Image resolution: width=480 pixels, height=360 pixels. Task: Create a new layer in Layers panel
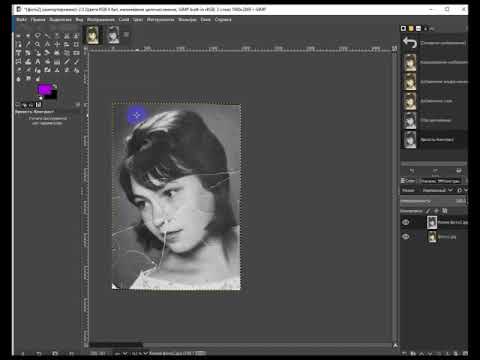click(404, 353)
